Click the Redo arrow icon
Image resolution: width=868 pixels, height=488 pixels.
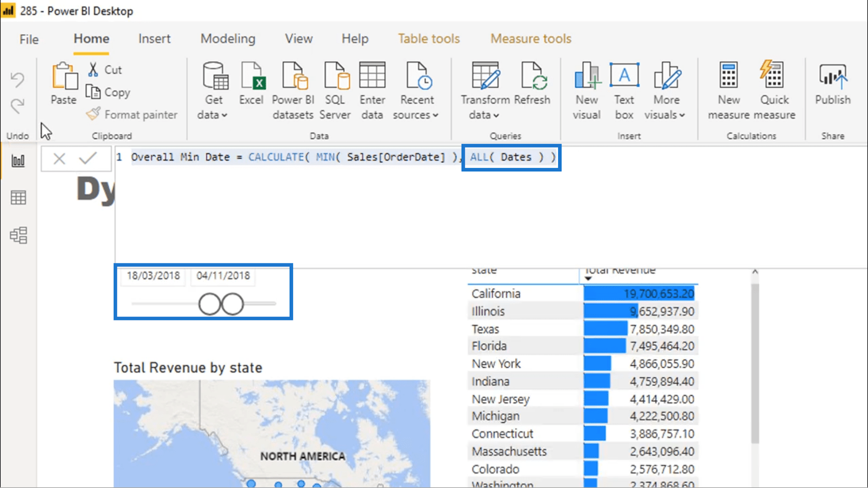(x=17, y=105)
